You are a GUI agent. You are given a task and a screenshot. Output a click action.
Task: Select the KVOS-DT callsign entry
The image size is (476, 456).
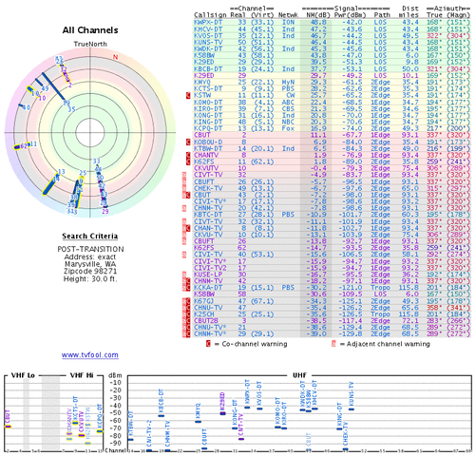[208, 36]
